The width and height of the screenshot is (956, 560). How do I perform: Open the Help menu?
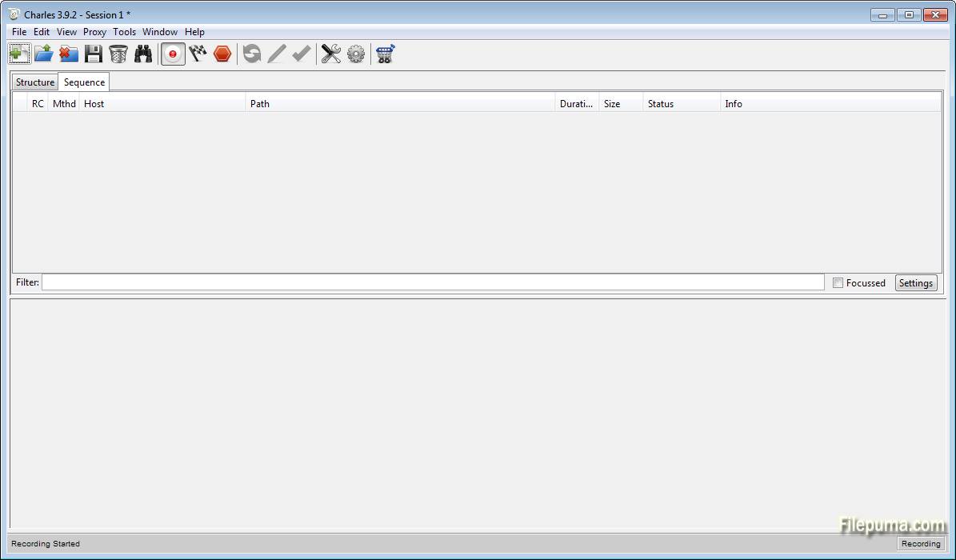pyautogui.click(x=194, y=32)
